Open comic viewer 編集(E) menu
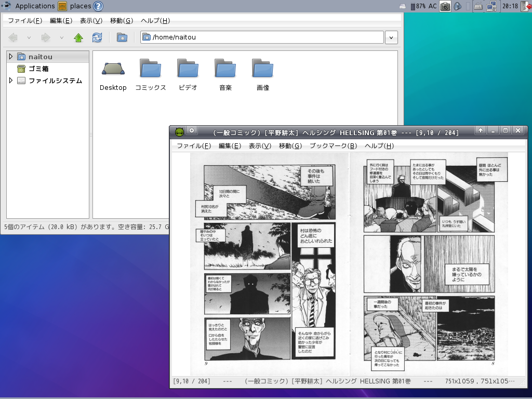 (x=230, y=146)
